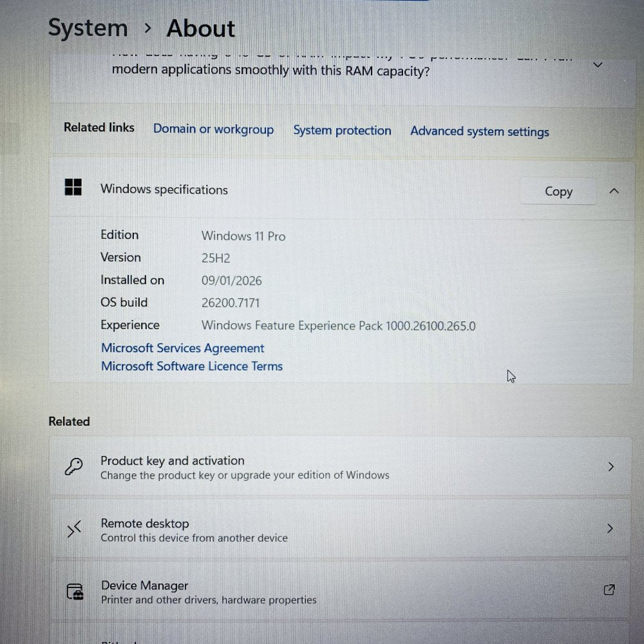The image size is (644, 644).
Task: Click 'Change the product key or upgrade' description
Action: [x=245, y=475]
